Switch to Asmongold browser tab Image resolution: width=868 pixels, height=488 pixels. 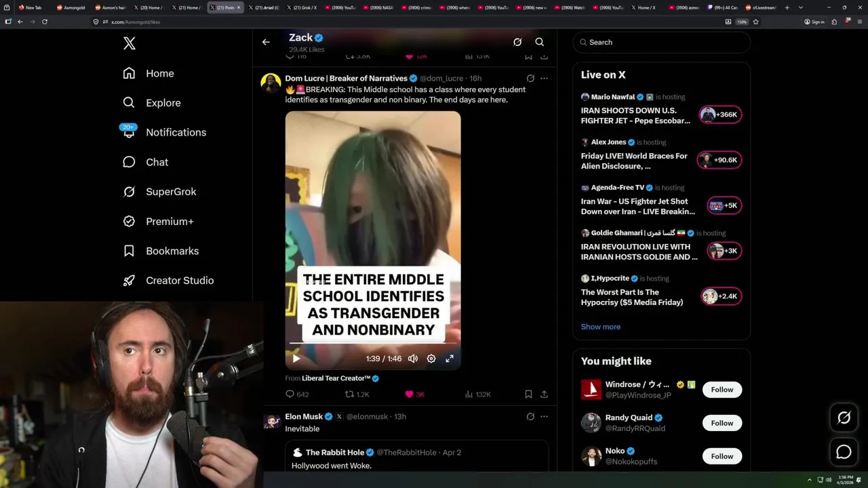(x=71, y=7)
